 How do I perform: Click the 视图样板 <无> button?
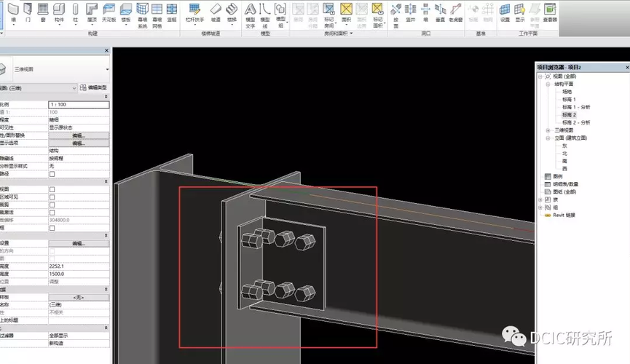point(79,297)
